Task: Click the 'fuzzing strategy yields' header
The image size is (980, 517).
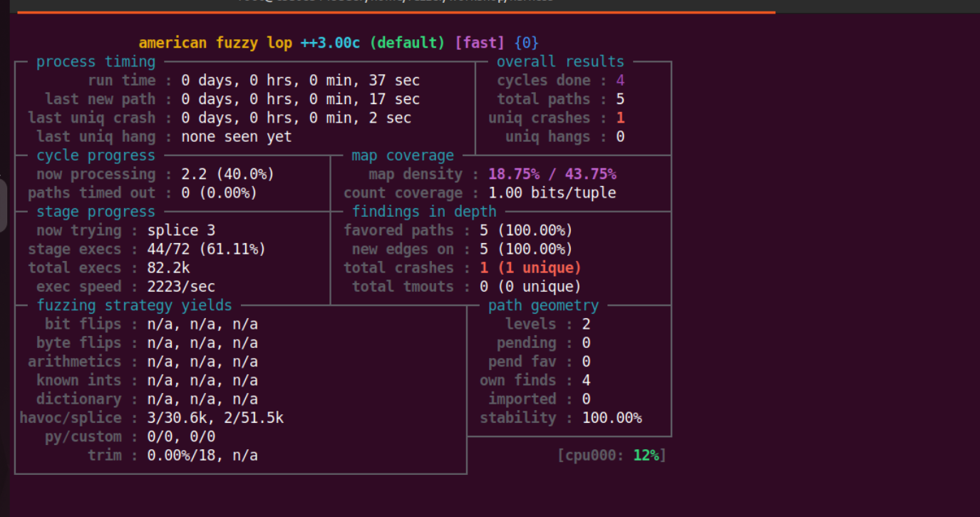Action: pyautogui.click(x=134, y=306)
